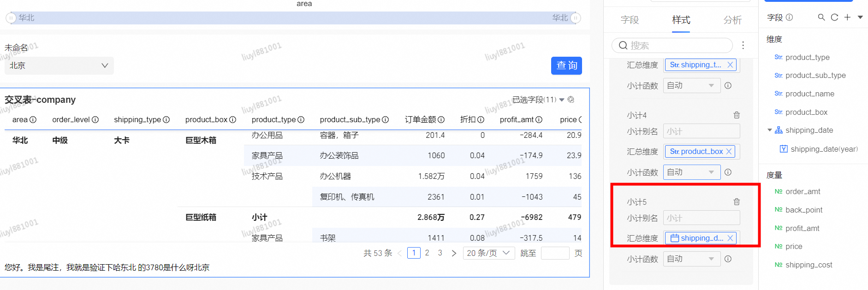Viewport: 868px width, 290px height.
Task: Open the 北京 dropdown selector
Action: coord(59,65)
